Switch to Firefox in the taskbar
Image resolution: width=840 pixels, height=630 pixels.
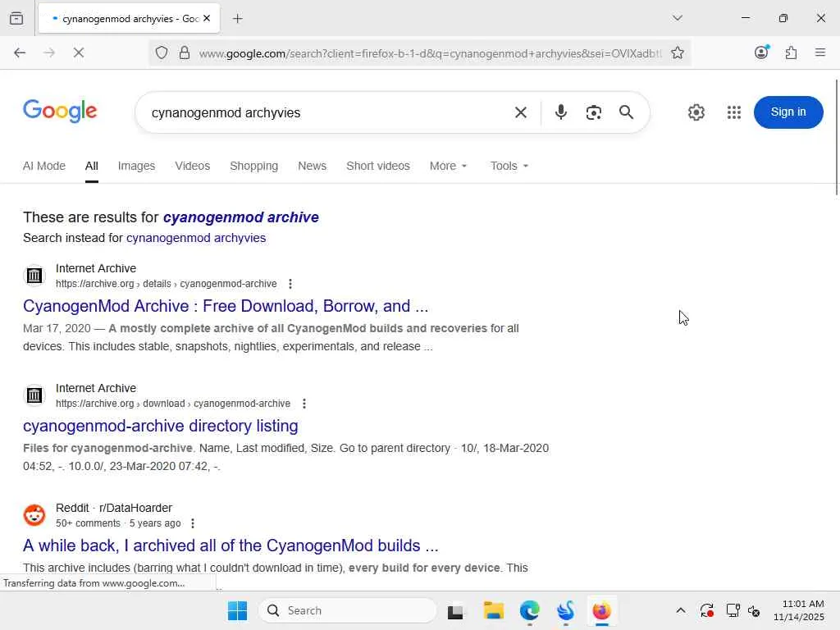click(x=601, y=610)
